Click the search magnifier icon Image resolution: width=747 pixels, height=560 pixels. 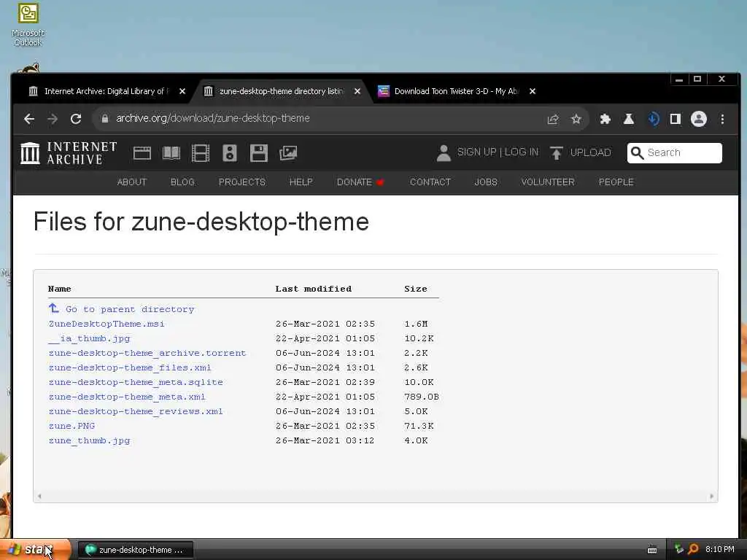click(x=637, y=153)
